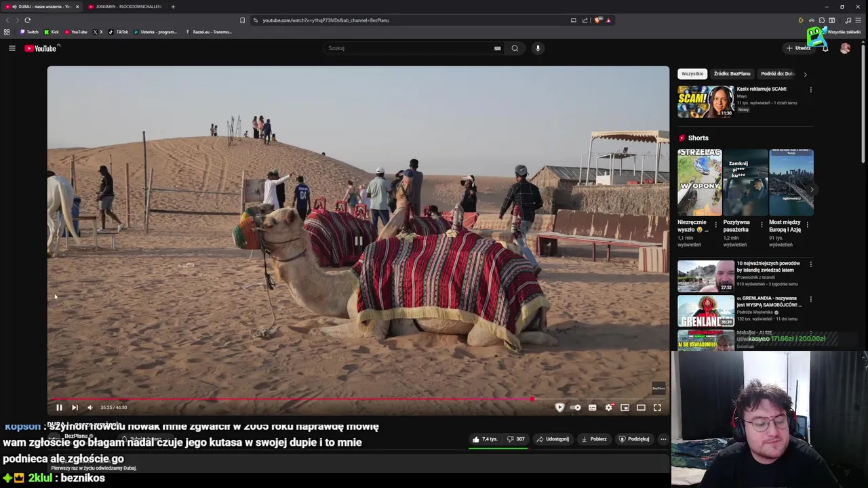This screenshot has width=868, height=488.
Task: Select the Podróż do: Dubaj filter chip
Action: click(x=777, y=74)
